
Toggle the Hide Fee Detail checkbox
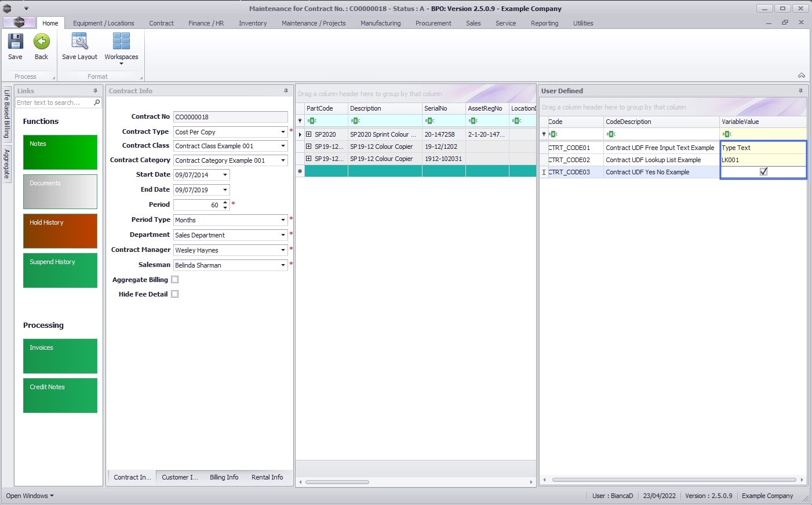click(175, 294)
